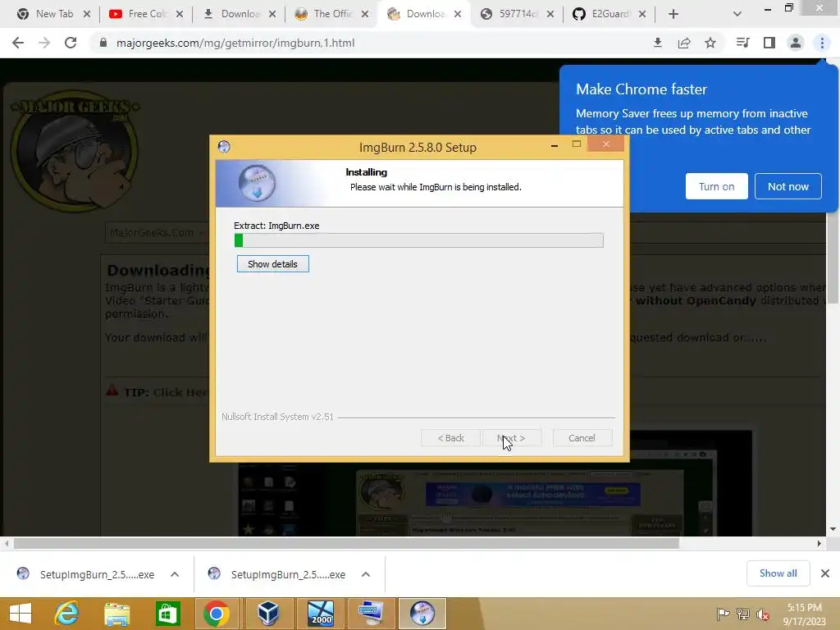Screen dimensions: 840x630
Task: Click muted volume tray icon
Action: (x=762, y=614)
